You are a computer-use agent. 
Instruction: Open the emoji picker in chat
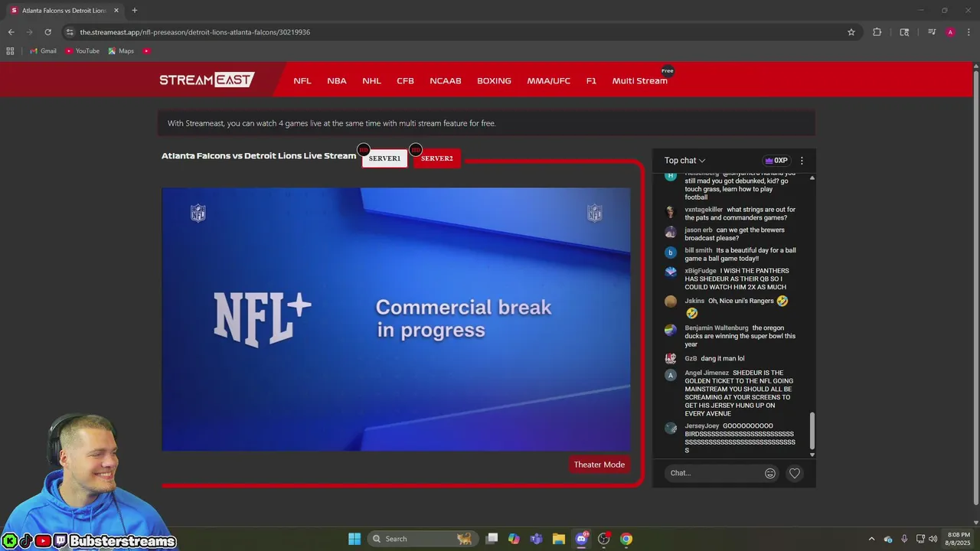pos(770,473)
